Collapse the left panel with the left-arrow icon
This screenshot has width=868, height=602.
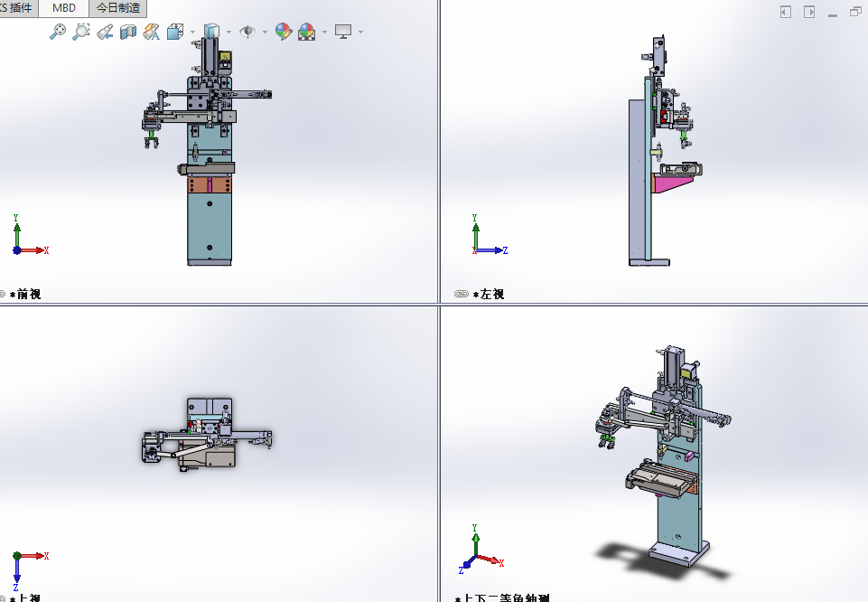point(786,12)
